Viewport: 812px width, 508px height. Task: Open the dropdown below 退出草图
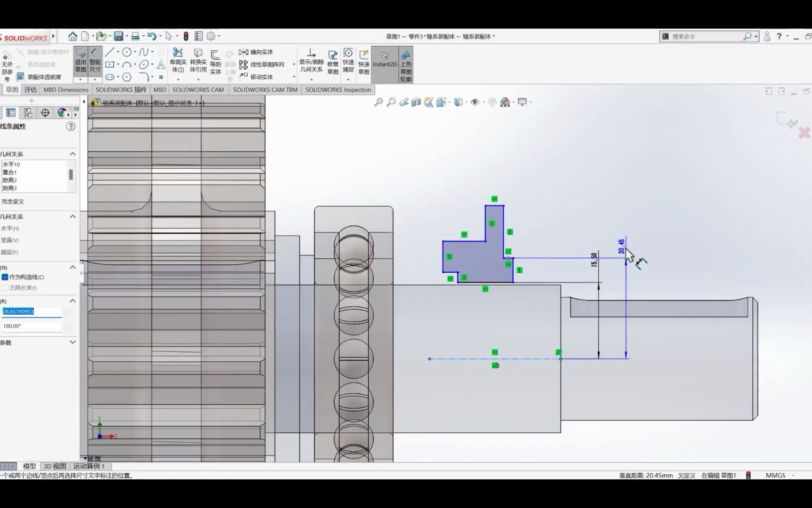point(80,79)
